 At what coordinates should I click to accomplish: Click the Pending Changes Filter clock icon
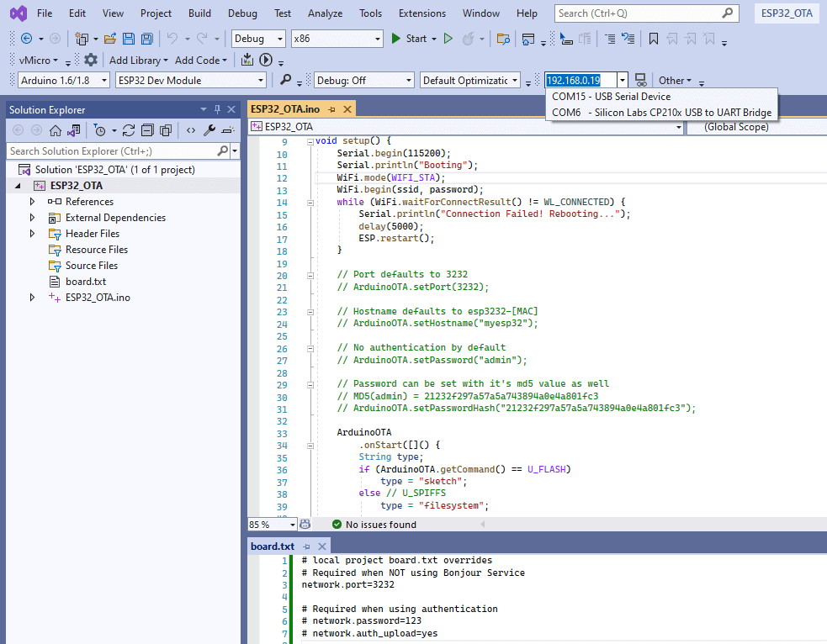click(x=99, y=130)
